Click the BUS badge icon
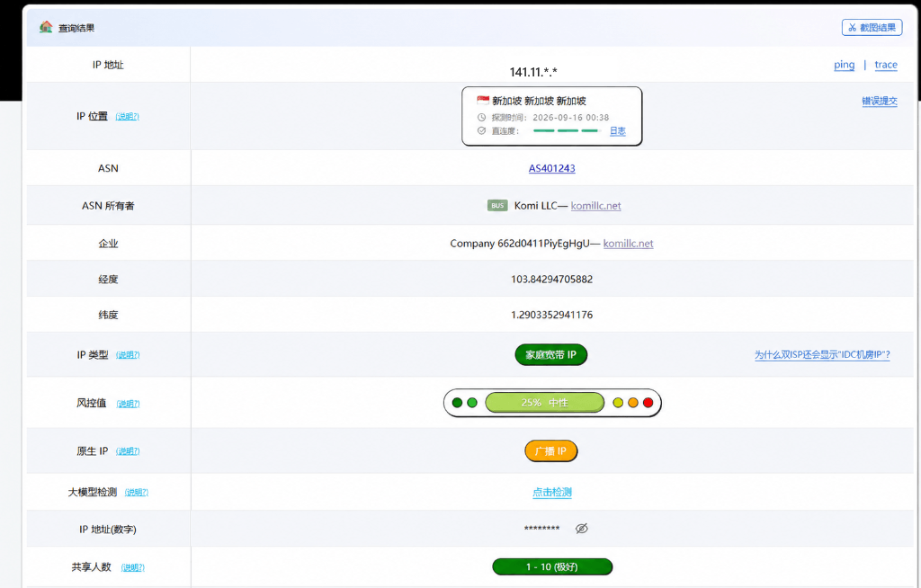 click(497, 206)
